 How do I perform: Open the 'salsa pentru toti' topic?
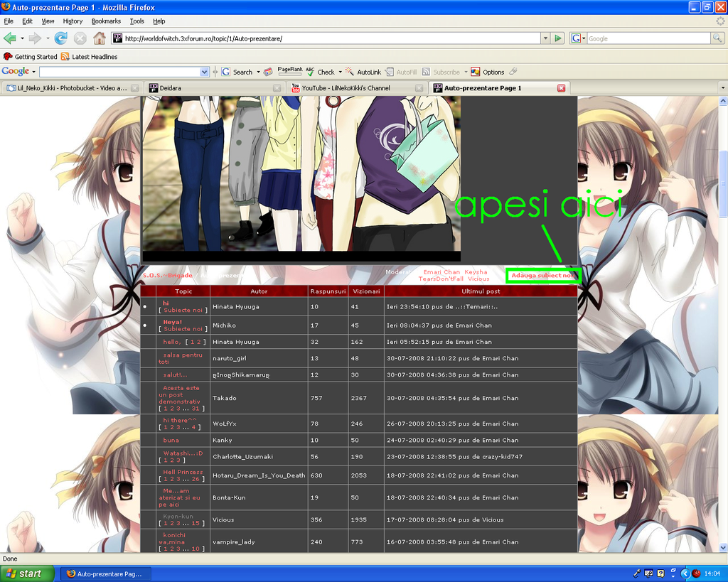tap(181, 358)
